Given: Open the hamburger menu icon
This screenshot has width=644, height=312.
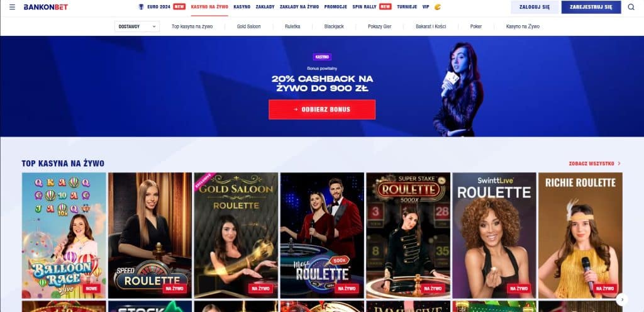Looking at the screenshot, I should click(x=12, y=7).
